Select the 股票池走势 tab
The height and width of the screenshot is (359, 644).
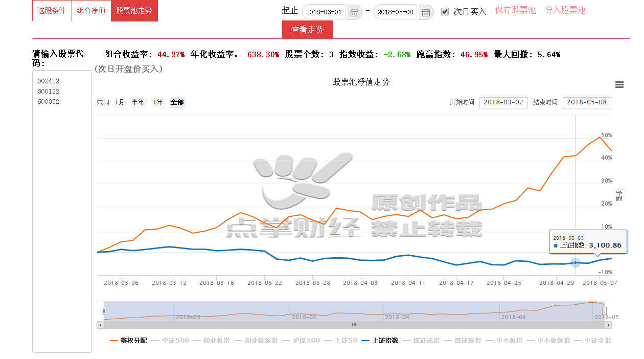pyautogui.click(x=134, y=11)
